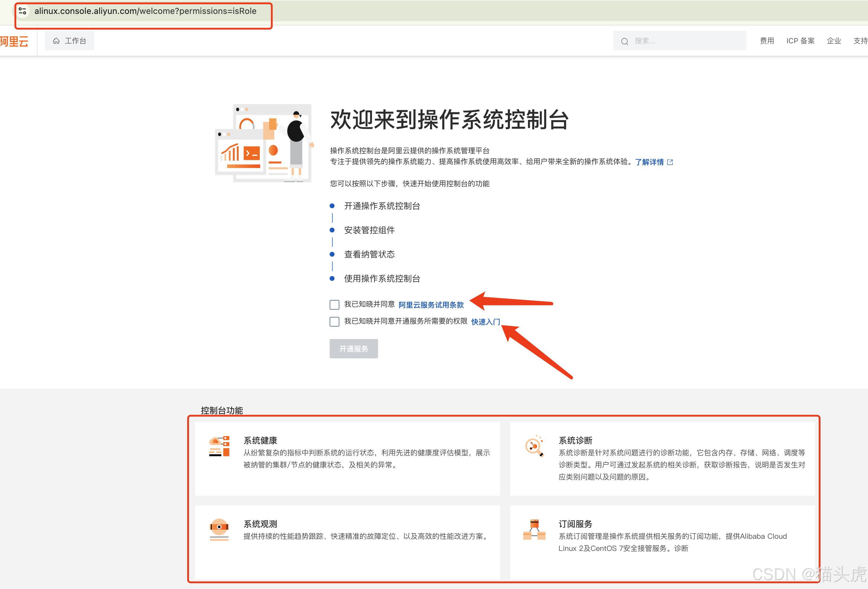Click the 系统观测 eye icon
This screenshot has width=868, height=589.
click(x=219, y=530)
